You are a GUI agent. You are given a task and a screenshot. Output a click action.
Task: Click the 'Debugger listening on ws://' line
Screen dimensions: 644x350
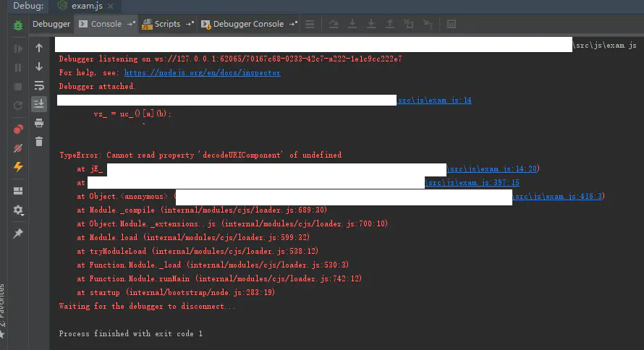click(230, 59)
